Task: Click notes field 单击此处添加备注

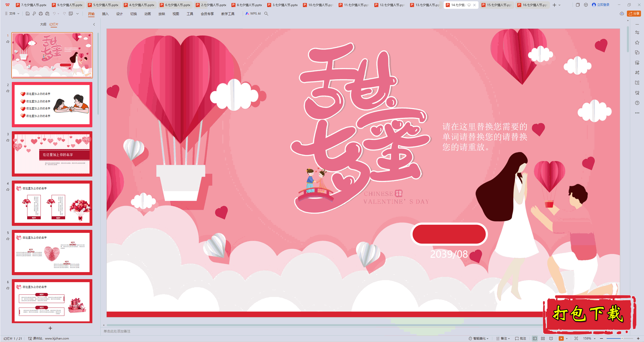Action: (117, 331)
